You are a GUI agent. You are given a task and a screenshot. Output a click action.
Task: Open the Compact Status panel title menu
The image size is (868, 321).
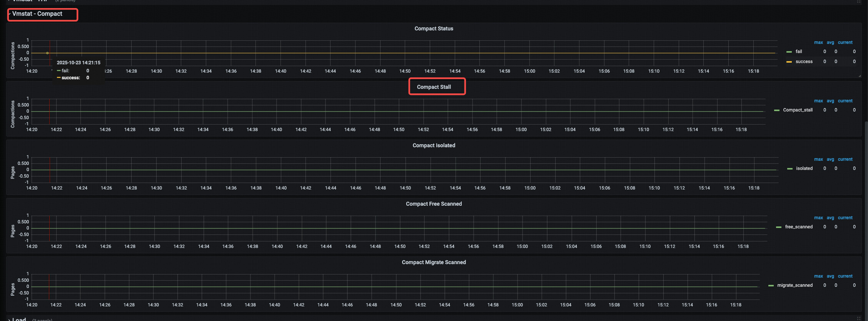(x=434, y=29)
